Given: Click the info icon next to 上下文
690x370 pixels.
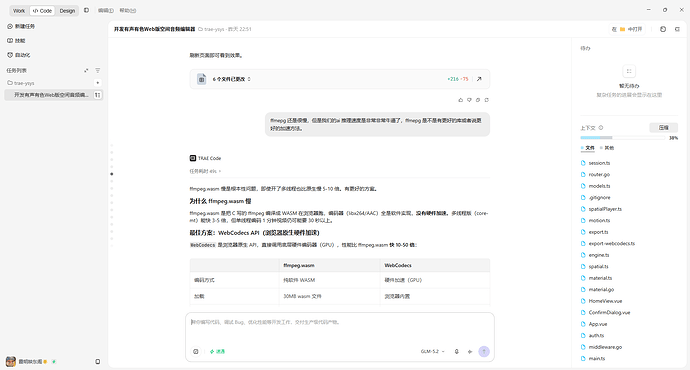Looking at the screenshot, I should [601, 128].
